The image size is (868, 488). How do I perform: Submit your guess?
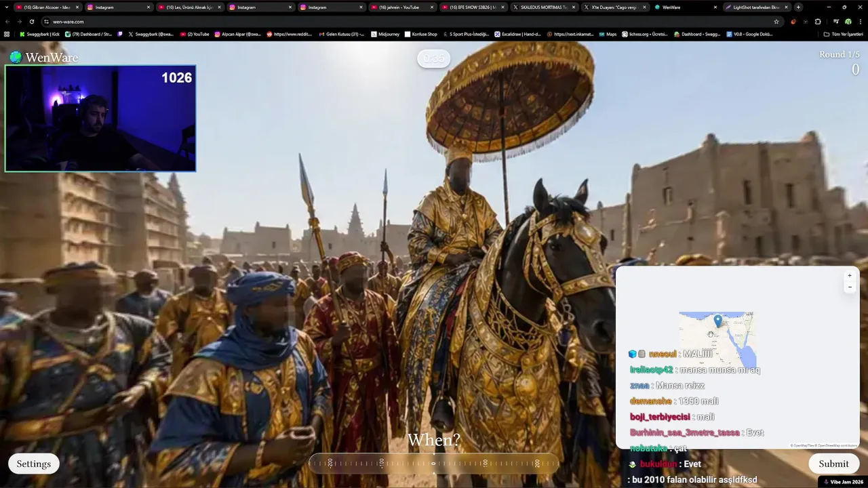click(833, 464)
